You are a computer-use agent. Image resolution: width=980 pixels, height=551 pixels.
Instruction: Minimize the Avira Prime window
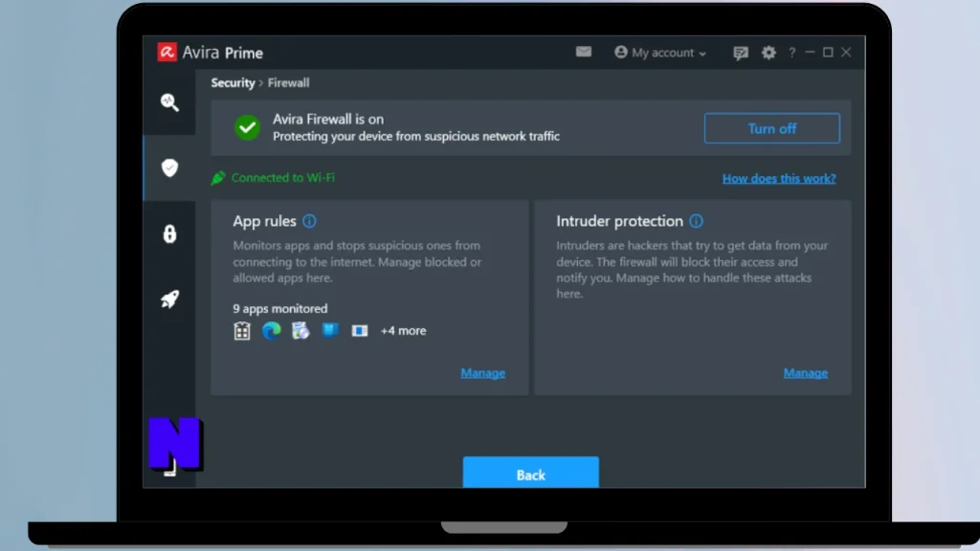click(x=810, y=53)
